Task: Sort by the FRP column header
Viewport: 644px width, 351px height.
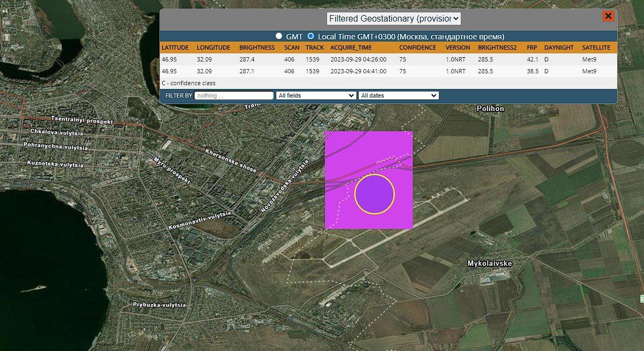Action: [532, 47]
